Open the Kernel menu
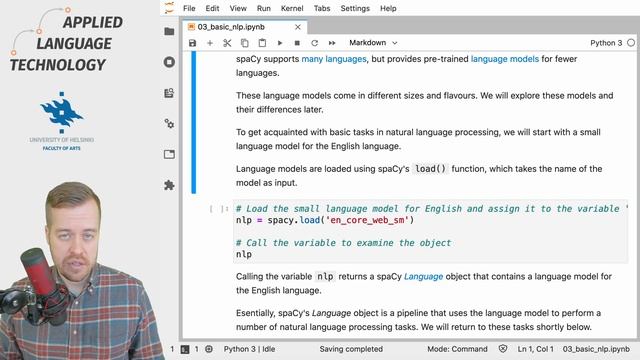Image resolution: width=640 pixels, height=360 pixels. [292, 8]
